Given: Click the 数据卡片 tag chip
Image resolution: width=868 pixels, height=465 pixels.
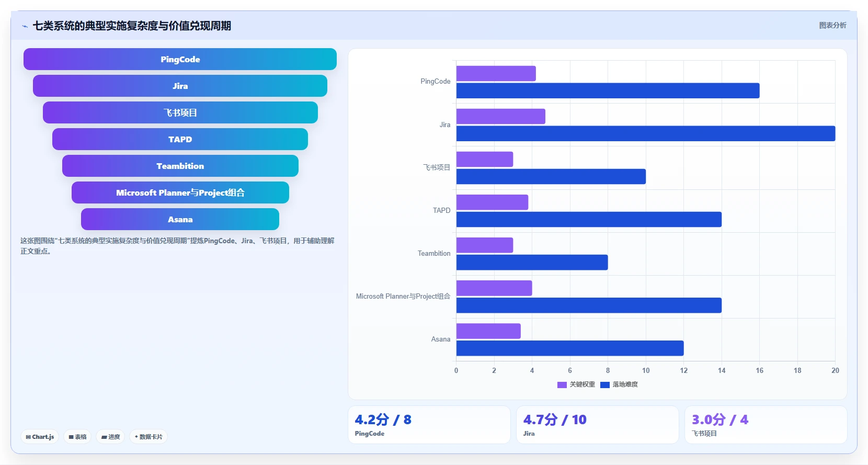Looking at the screenshot, I should (149, 437).
